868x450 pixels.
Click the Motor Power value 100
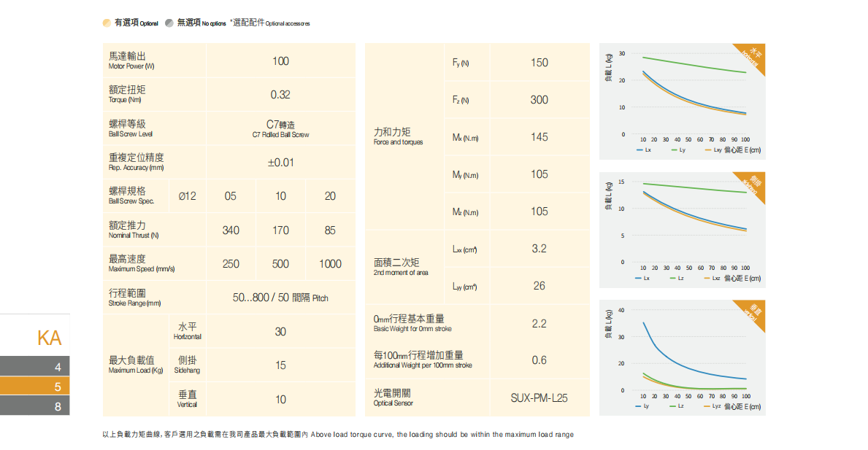[280, 61]
